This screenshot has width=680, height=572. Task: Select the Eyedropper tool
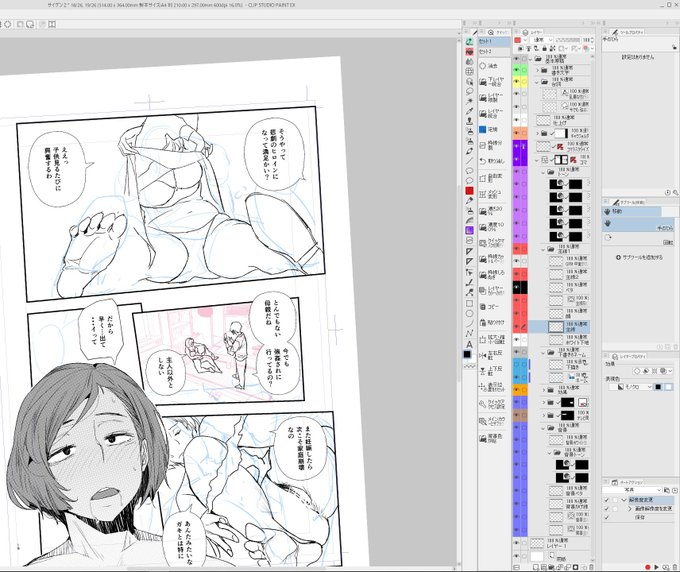[469, 111]
